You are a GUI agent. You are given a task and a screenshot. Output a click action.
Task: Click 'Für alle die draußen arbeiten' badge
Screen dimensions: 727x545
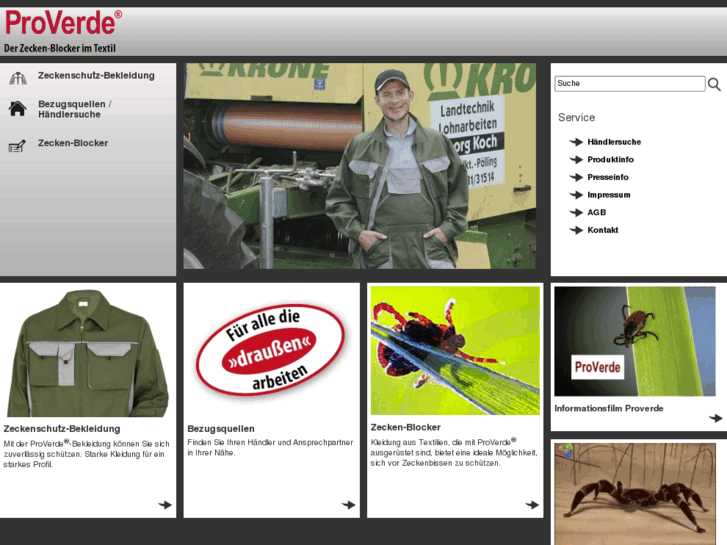click(271, 350)
